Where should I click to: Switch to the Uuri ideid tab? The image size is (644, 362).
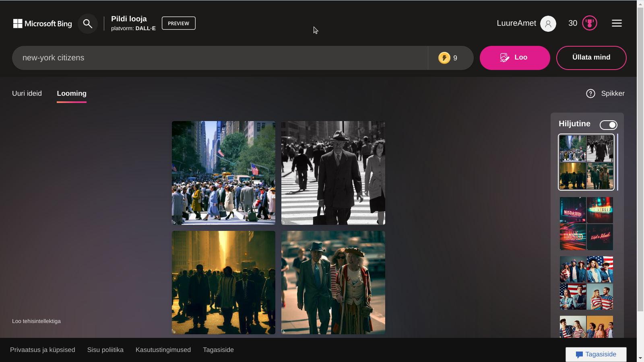(x=27, y=93)
